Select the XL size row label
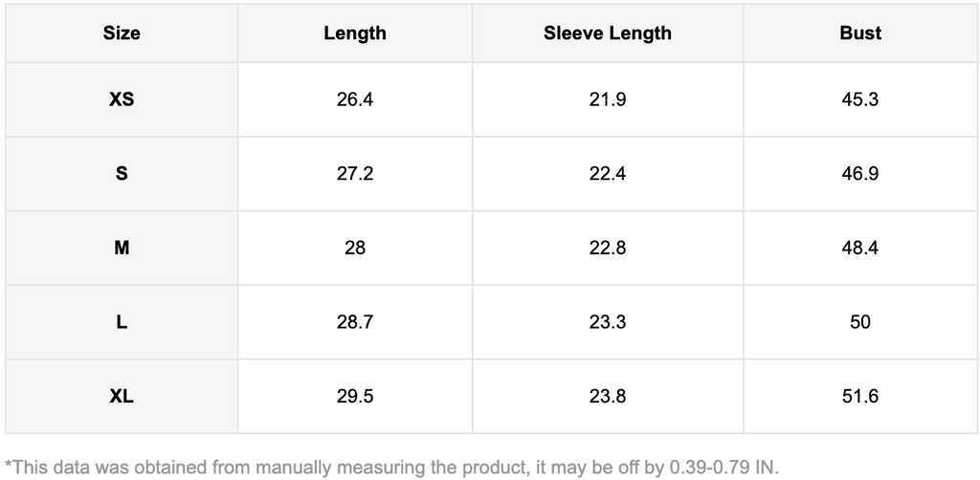 (122, 396)
